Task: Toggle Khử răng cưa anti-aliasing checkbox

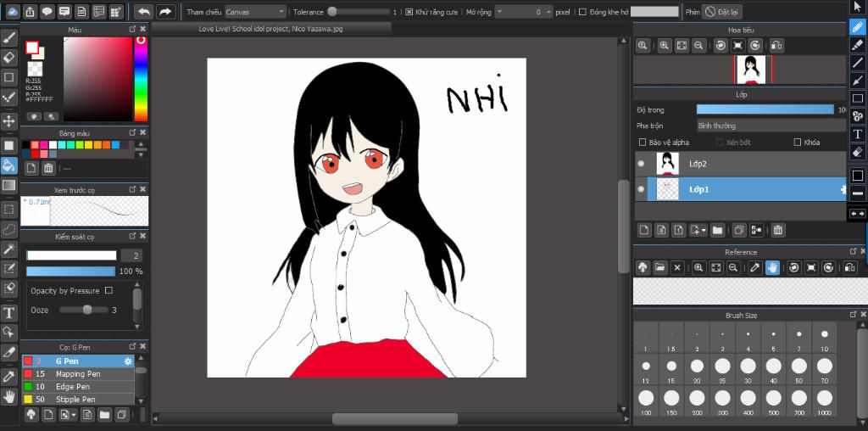Action: [x=409, y=12]
